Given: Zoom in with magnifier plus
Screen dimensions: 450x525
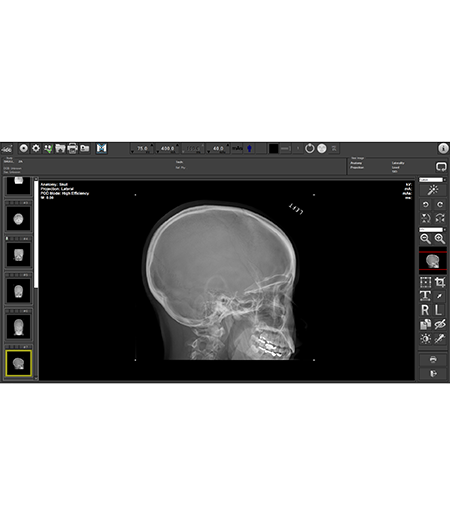Looking at the screenshot, I should tap(440, 239).
